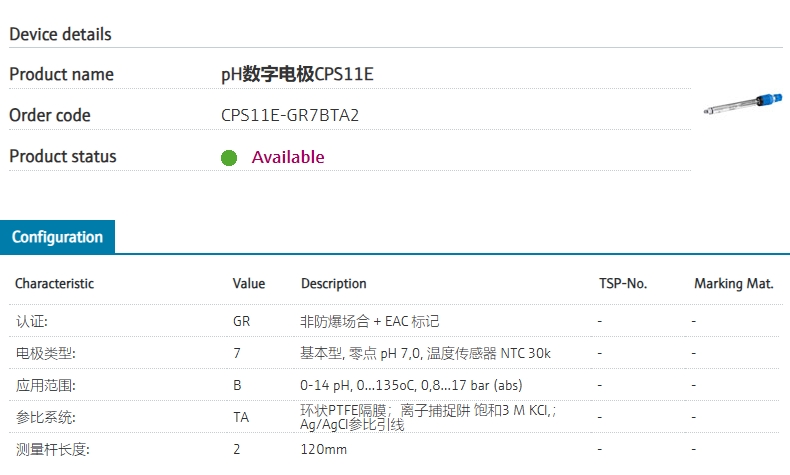Click the 120mm description text
The height and width of the screenshot is (475, 790).
(323, 450)
